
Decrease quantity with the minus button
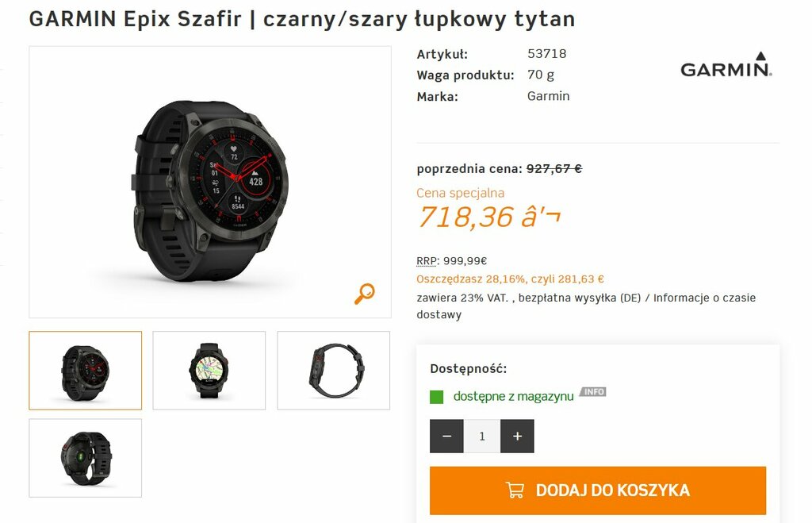446,436
